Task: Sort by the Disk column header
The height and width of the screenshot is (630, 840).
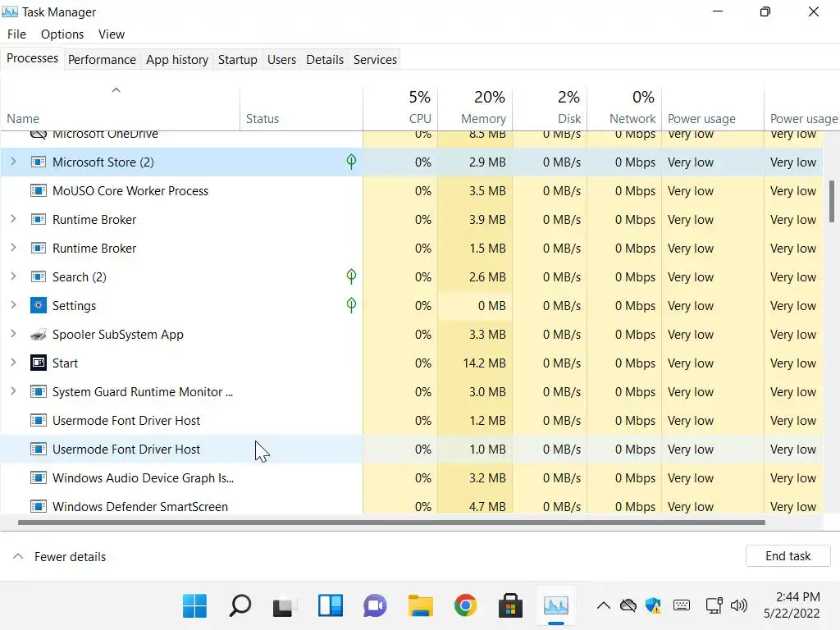Action: point(550,107)
